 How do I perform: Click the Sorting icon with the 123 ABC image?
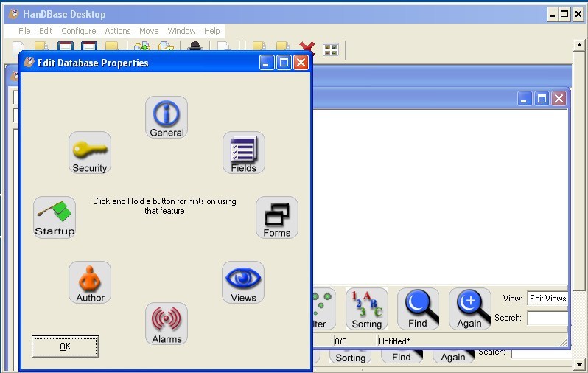[366, 309]
